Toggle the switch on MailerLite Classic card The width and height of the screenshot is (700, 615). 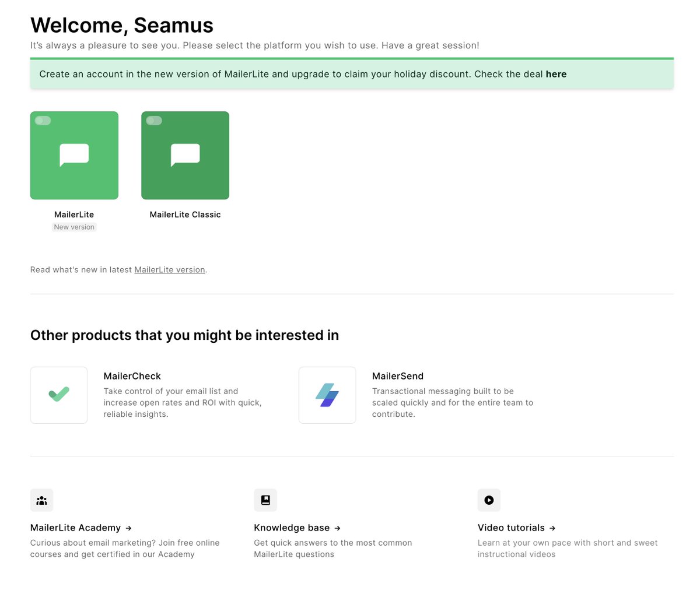pyautogui.click(x=154, y=121)
